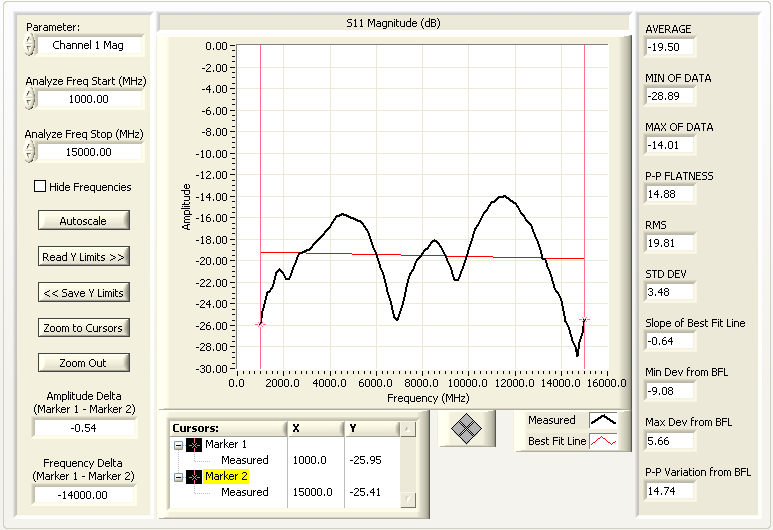773x530 pixels.
Task: Click the Autoscale button
Action: [x=83, y=220]
